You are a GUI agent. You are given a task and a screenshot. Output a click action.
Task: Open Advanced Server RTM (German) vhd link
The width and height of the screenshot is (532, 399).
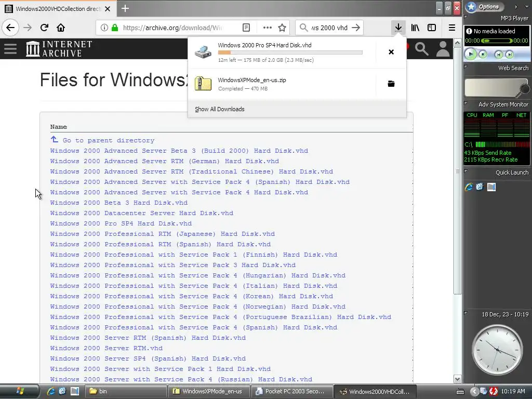click(x=165, y=161)
